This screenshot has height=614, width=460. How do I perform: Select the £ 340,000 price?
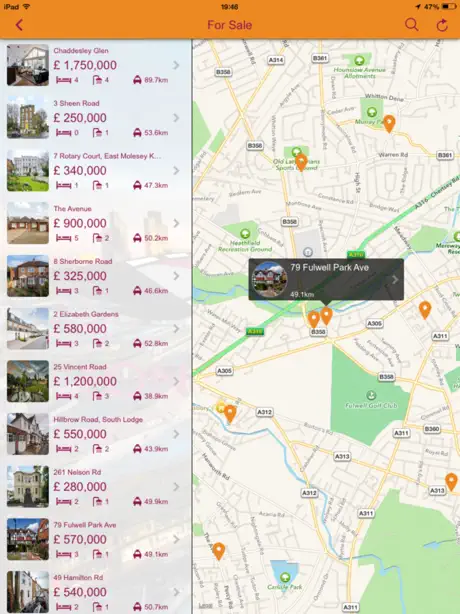80,170
